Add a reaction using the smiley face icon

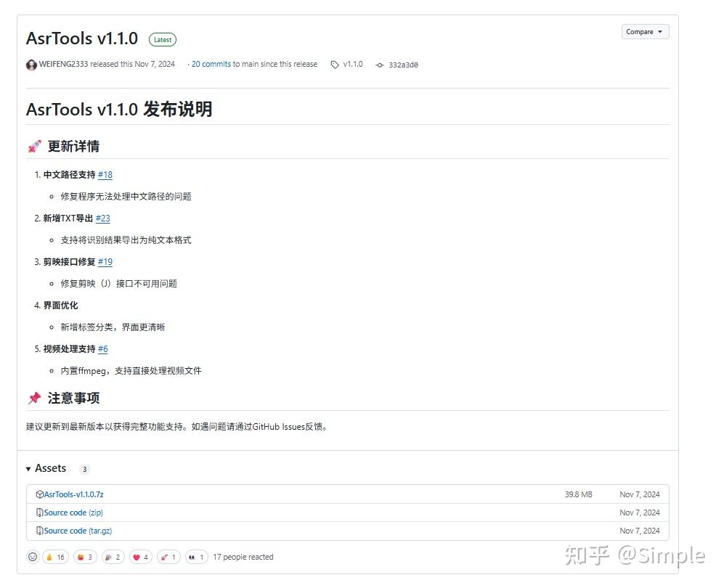33,557
